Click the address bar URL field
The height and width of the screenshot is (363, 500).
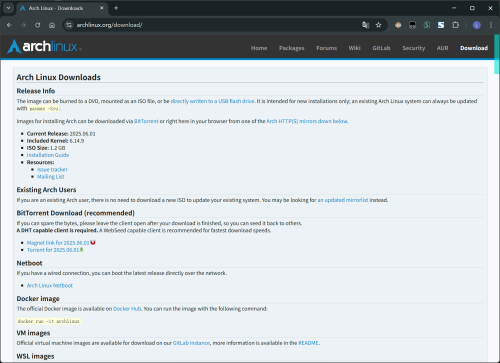click(217, 25)
